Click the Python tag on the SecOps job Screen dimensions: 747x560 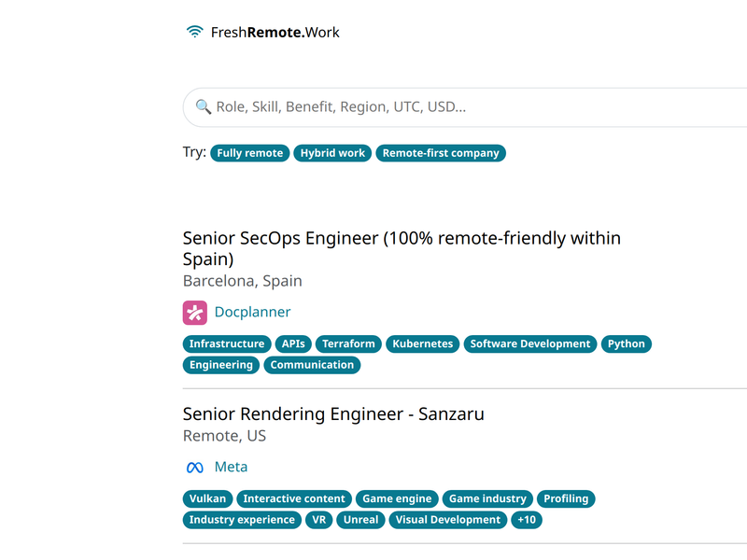tap(626, 343)
